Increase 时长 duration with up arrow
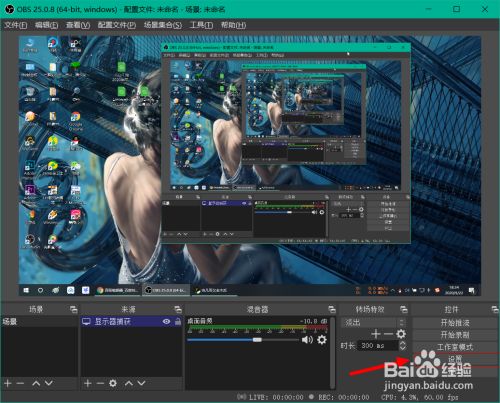The height and width of the screenshot is (403, 500). coord(403,343)
